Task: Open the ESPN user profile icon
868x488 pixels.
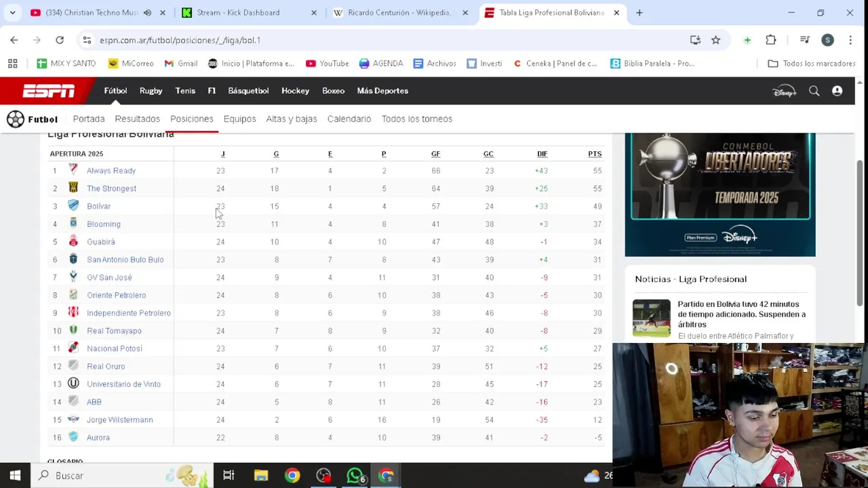Action: tap(837, 91)
